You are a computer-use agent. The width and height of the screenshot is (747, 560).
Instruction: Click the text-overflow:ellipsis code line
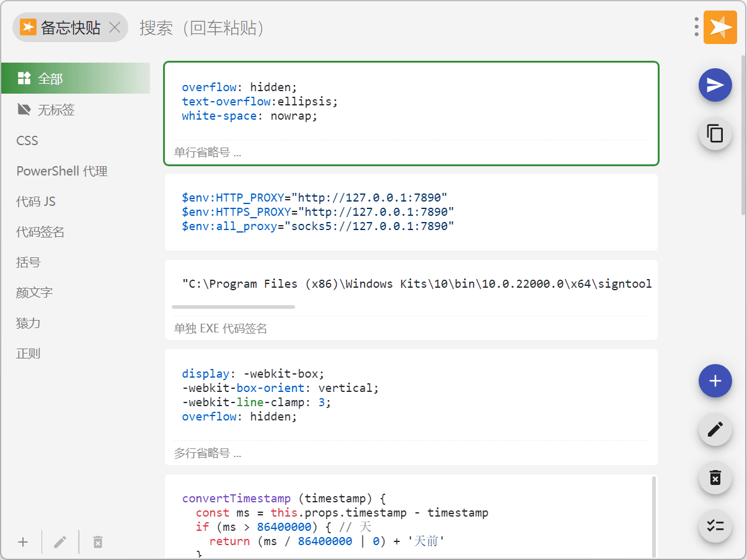click(x=260, y=102)
